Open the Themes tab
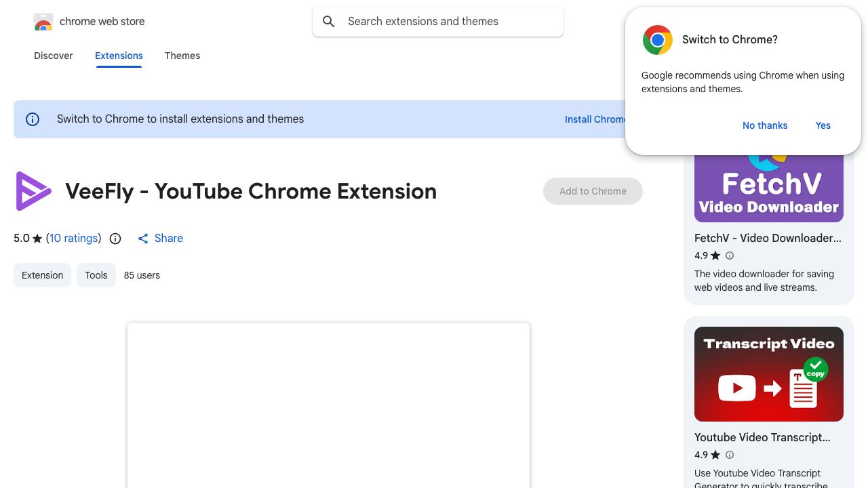This screenshot has width=868, height=488. (182, 56)
